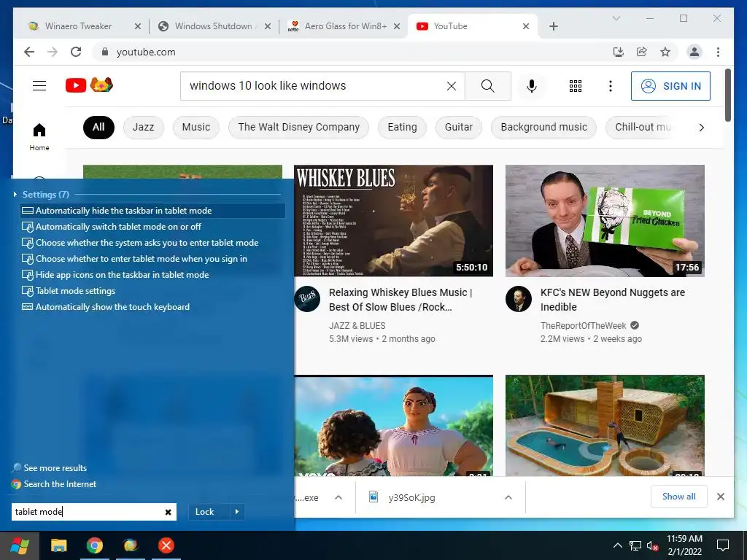
Task: Open YouTube settings three-dot menu
Action: coord(611,86)
